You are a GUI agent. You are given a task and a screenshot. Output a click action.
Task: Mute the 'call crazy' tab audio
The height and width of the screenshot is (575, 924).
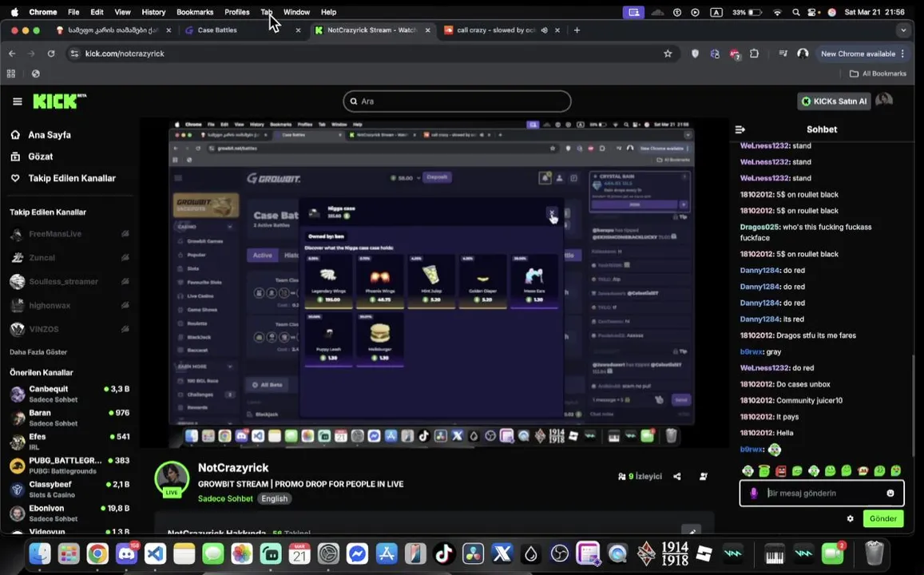click(x=545, y=30)
